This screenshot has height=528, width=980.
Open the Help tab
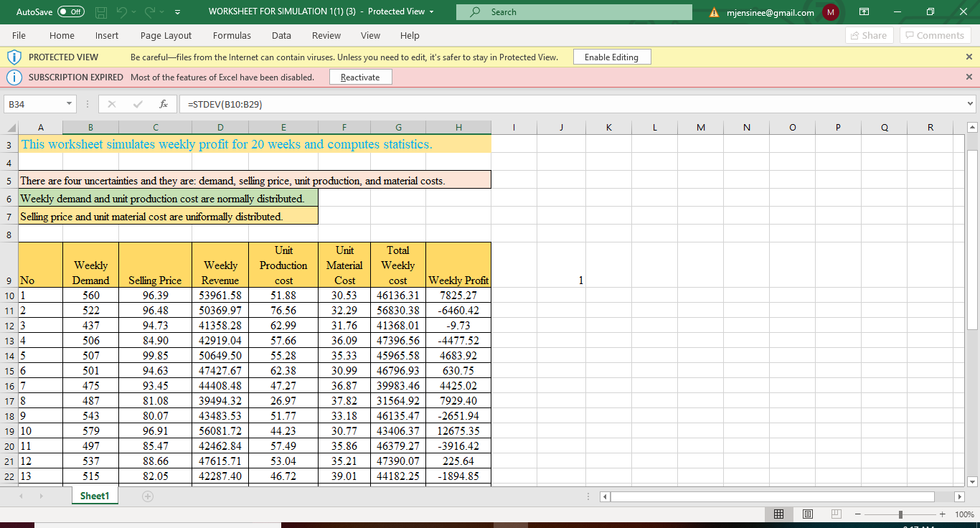(x=410, y=35)
